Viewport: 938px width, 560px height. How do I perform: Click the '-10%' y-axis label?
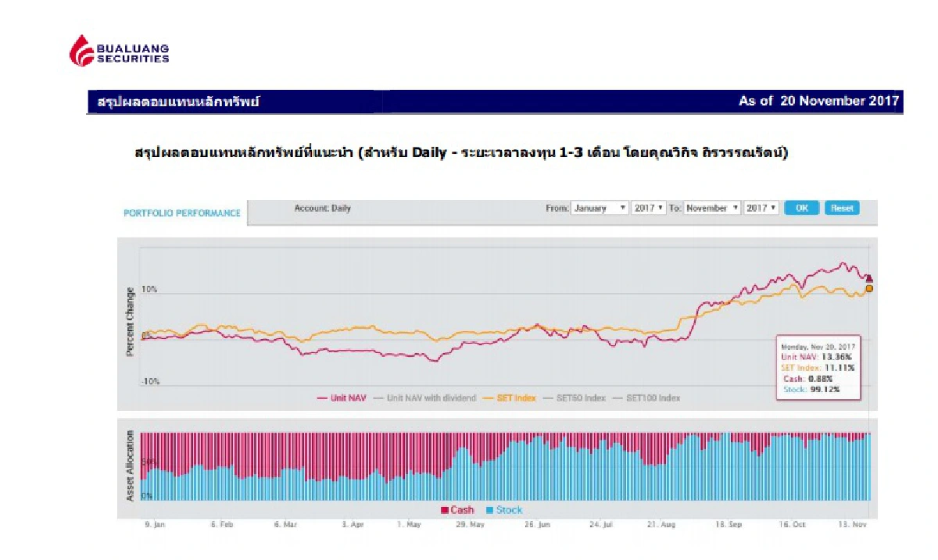click(150, 381)
